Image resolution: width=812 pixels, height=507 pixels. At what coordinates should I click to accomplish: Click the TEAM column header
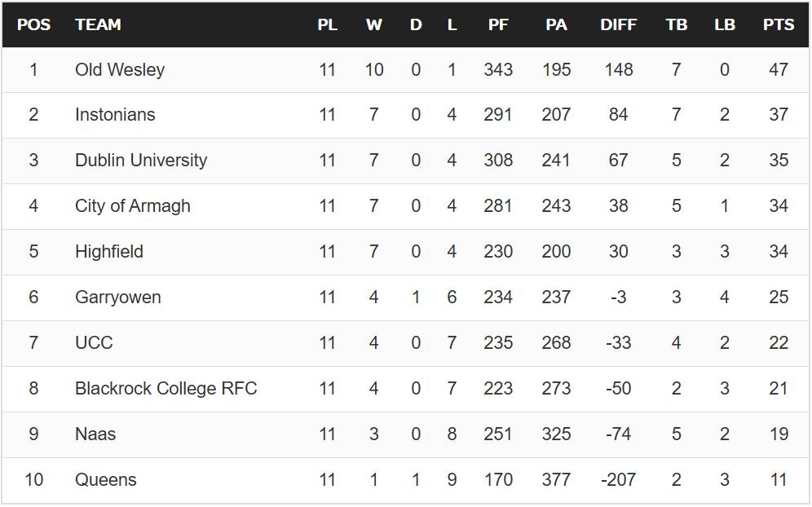(98, 25)
